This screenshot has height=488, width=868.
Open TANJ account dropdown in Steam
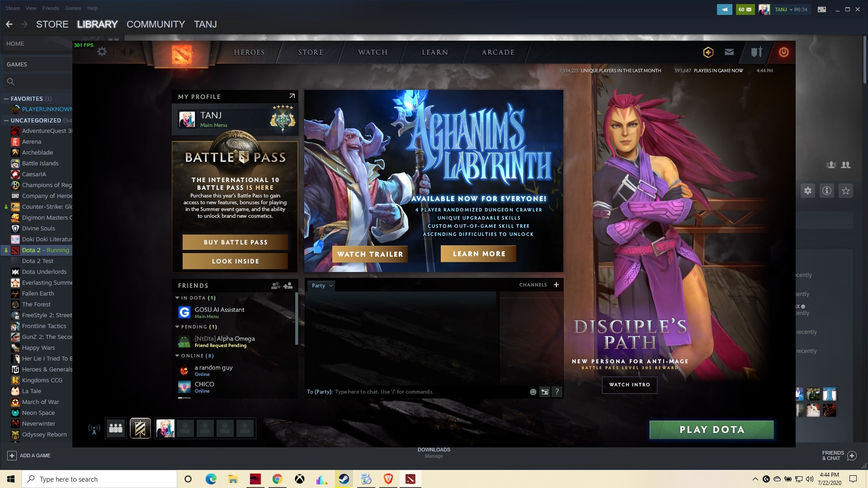point(791,9)
